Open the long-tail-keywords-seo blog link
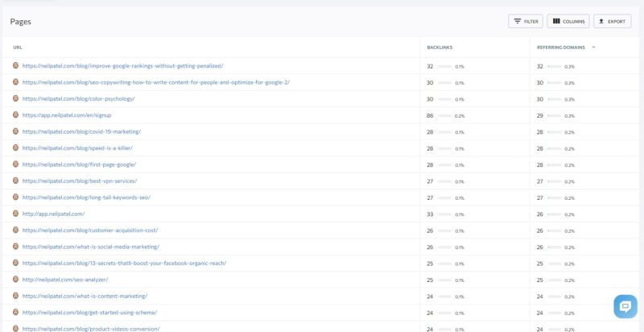This screenshot has height=332, width=644. click(x=86, y=197)
